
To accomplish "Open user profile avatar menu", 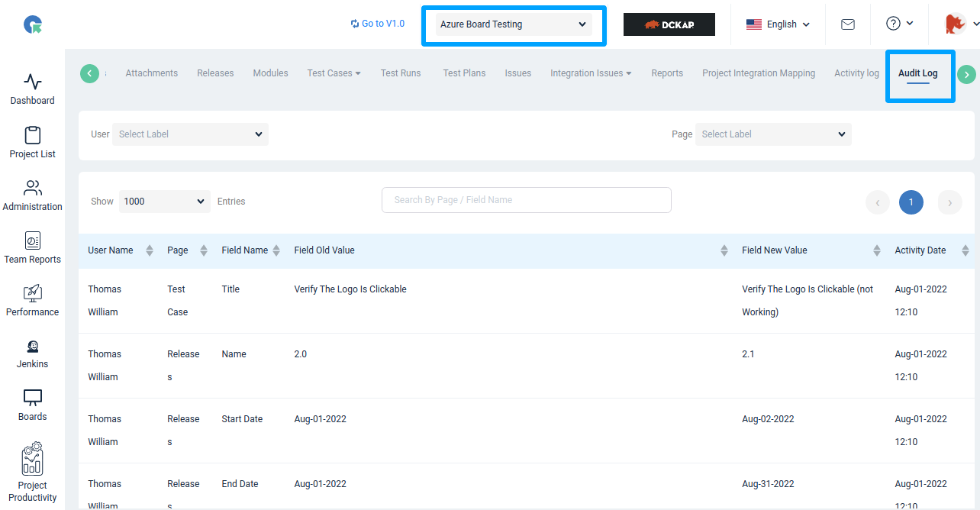I will click(961, 24).
